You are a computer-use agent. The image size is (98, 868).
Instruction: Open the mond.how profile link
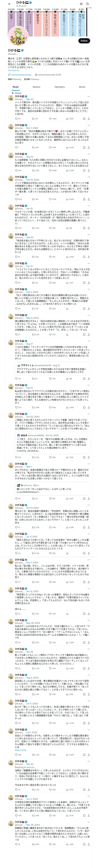[x=22, y=75]
